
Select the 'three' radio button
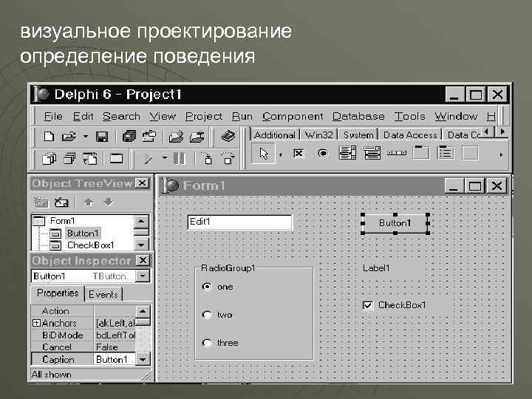(207, 343)
